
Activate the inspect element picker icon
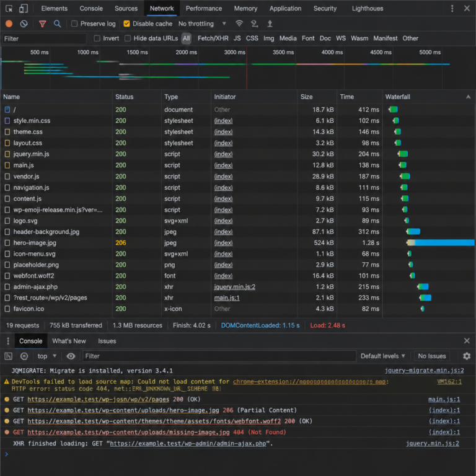[x=9, y=8]
